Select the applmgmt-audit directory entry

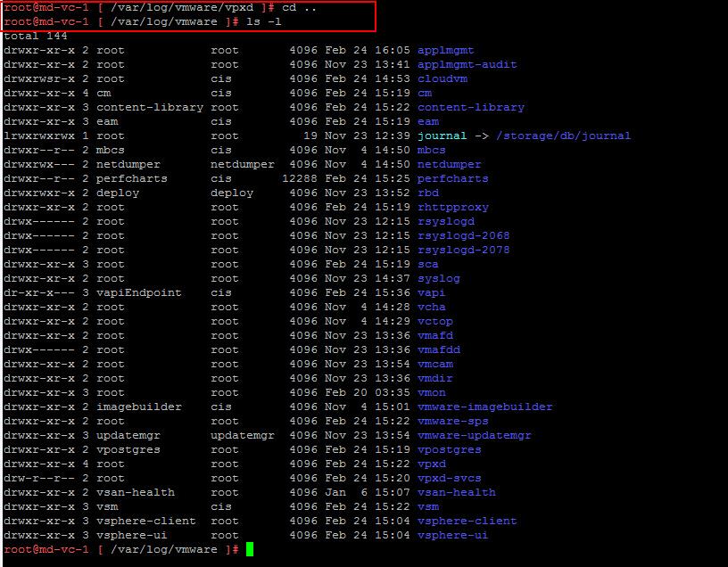pyautogui.click(x=467, y=65)
